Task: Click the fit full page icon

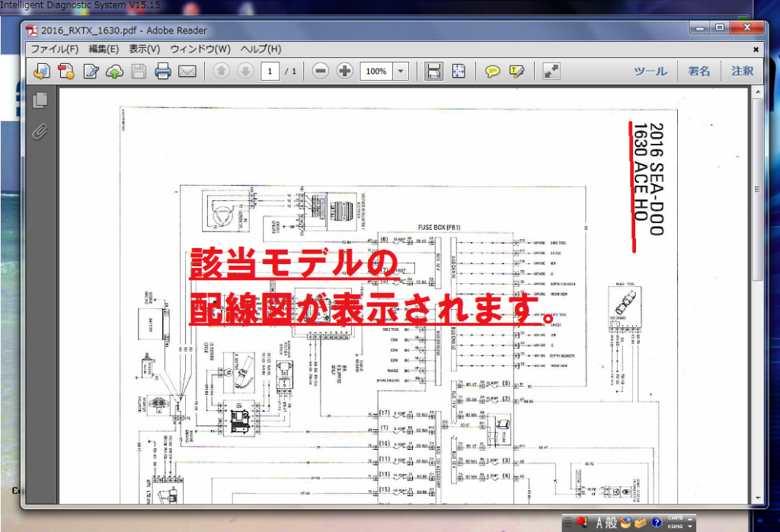Action: [459, 71]
